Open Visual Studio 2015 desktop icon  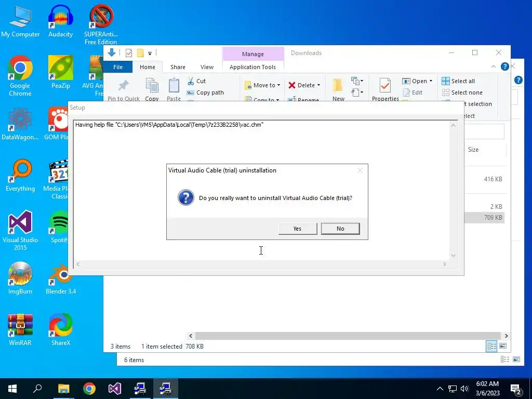click(20, 230)
